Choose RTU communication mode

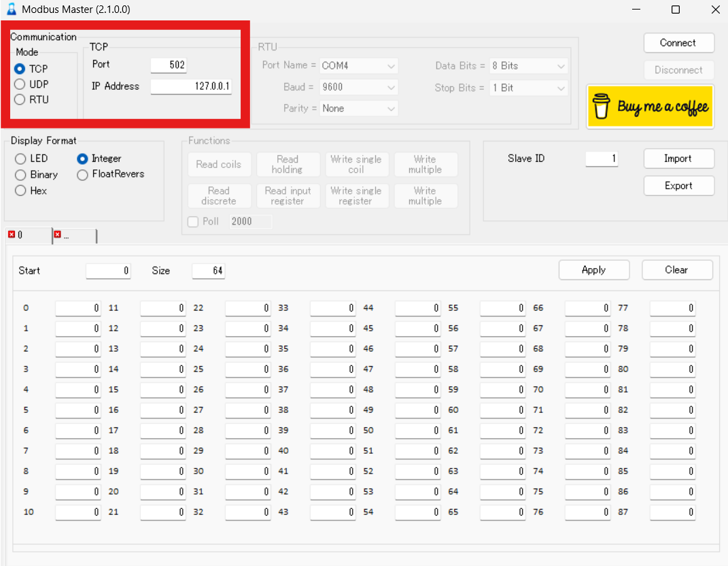(x=20, y=100)
